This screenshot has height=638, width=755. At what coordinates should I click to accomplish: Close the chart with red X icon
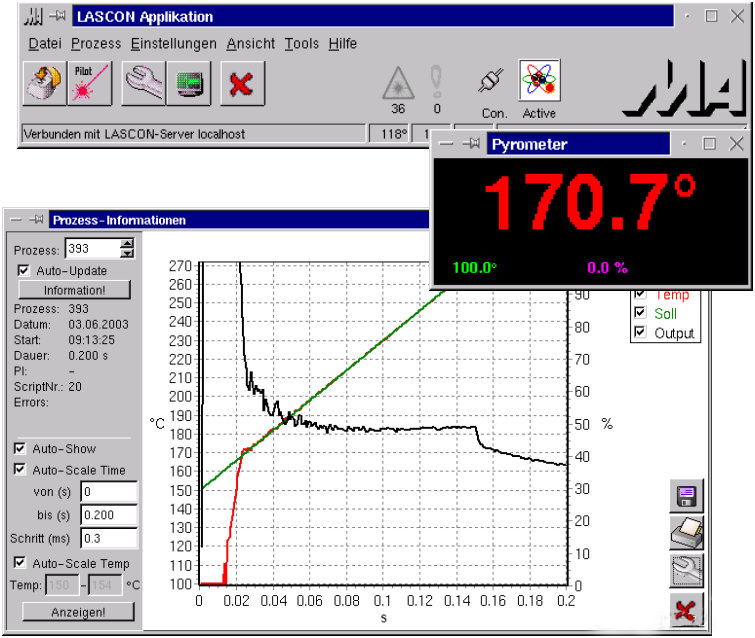point(688,608)
